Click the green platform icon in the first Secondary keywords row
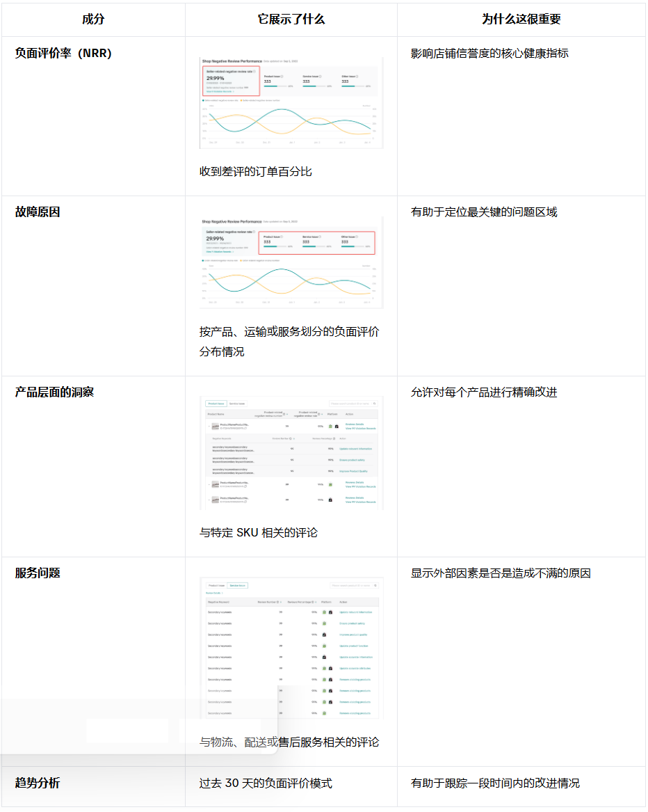The image size is (648, 812). tap(324, 612)
